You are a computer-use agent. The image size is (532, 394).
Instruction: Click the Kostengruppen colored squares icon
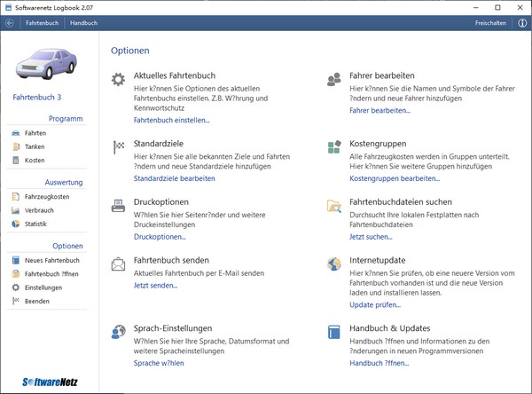333,146
